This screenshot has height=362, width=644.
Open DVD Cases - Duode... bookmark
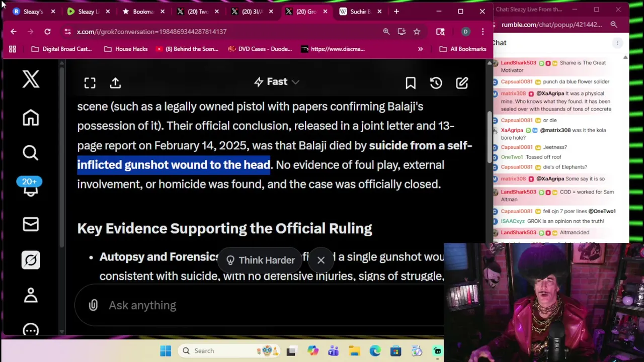[260, 49]
